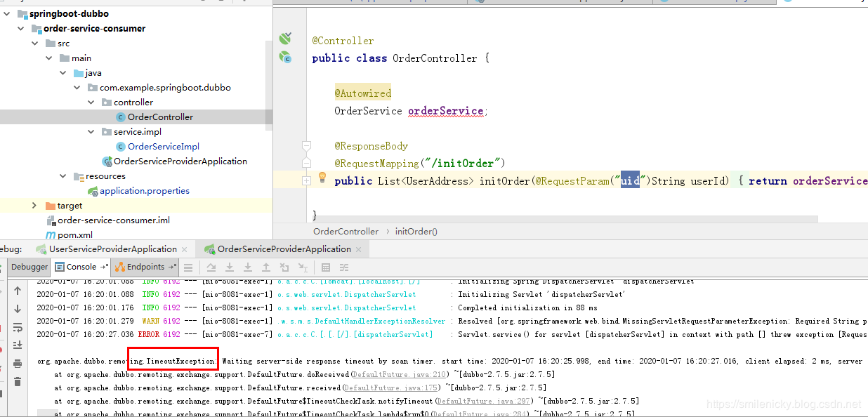Collapse the service.impl package
Screen dimensions: 868x417
91,131
